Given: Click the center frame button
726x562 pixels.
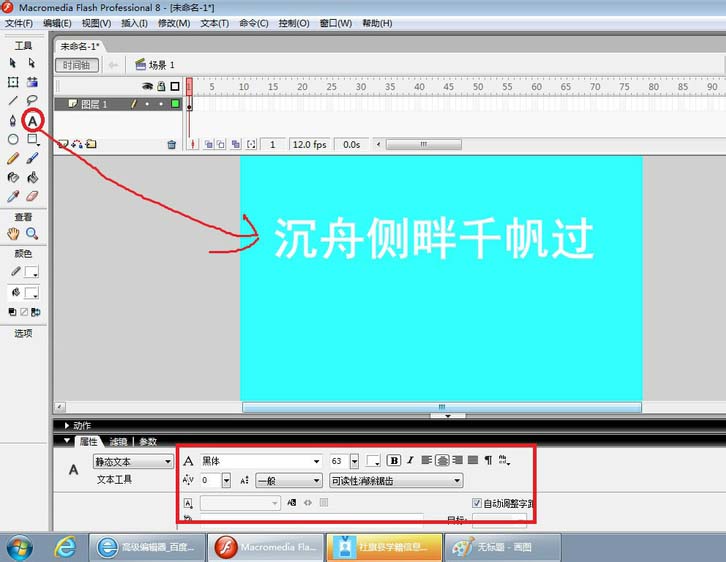Looking at the screenshot, I should (193, 144).
